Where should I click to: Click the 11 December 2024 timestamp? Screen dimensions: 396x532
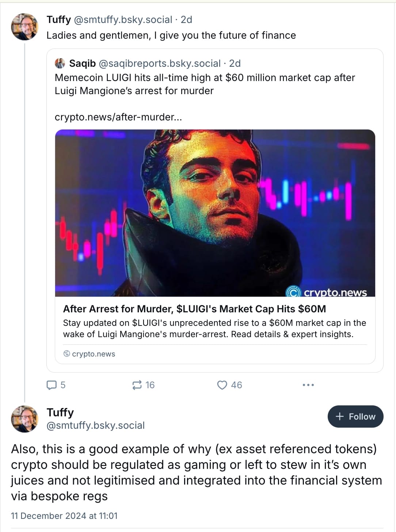(x=64, y=516)
